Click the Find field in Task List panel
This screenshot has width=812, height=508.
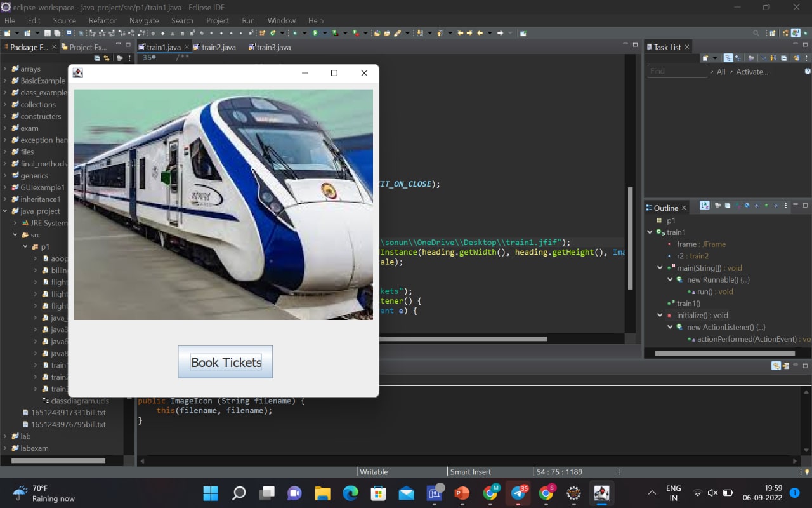click(x=676, y=71)
